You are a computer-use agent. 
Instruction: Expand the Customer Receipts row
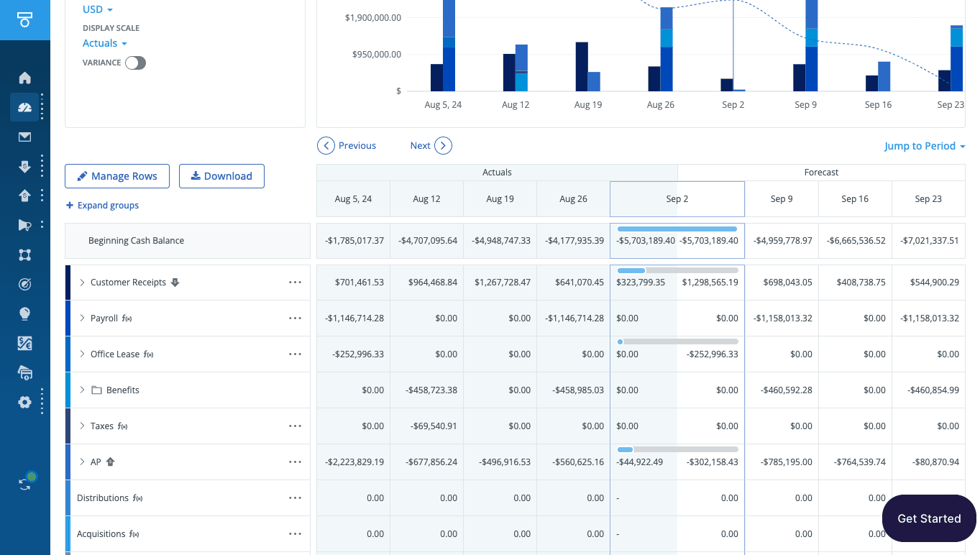coord(82,283)
